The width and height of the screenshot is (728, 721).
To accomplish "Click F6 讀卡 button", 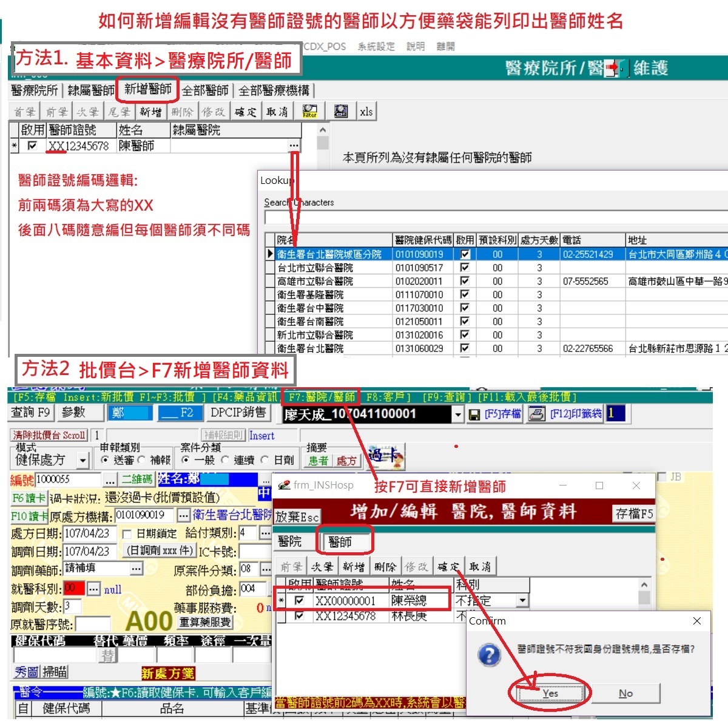I will pos(28,498).
